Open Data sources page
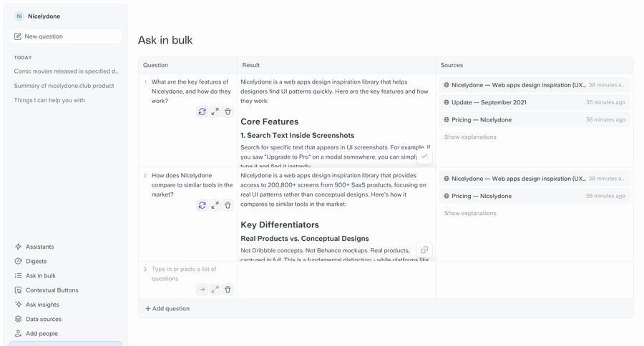 [44, 319]
